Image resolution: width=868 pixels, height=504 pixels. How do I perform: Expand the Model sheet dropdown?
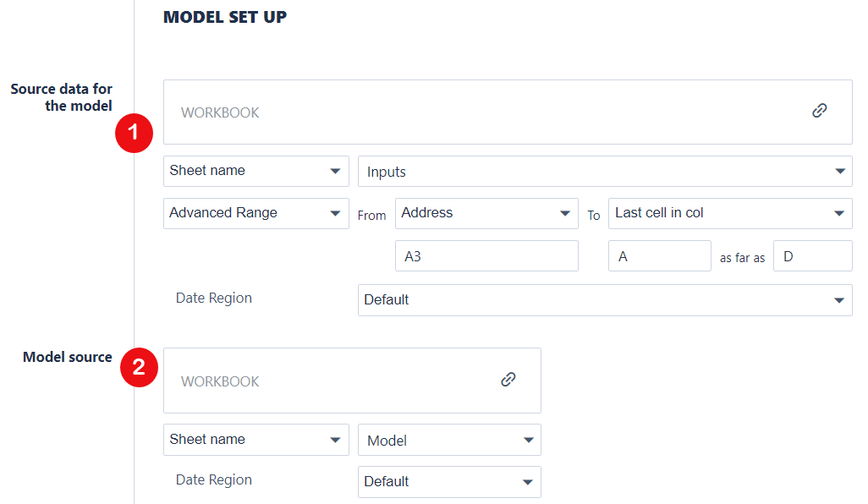point(449,441)
